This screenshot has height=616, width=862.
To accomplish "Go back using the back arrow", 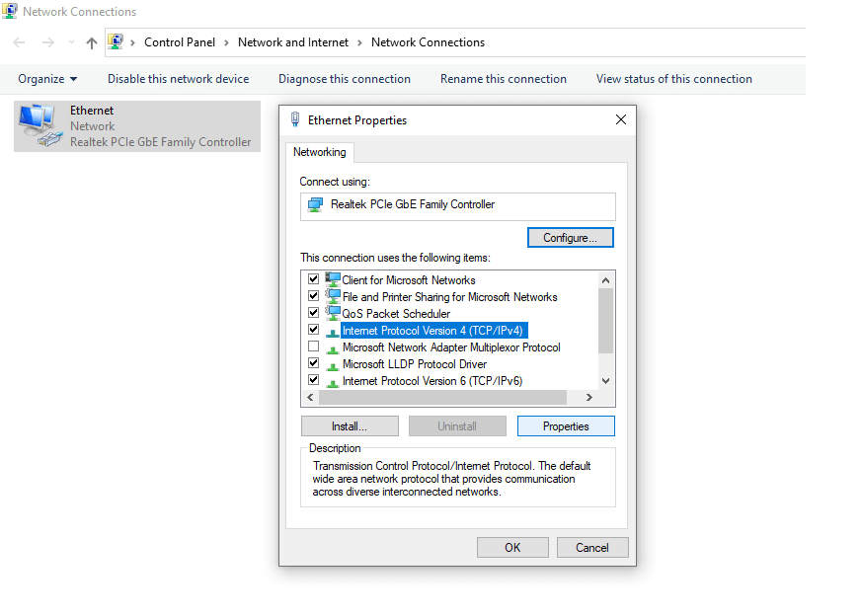I will pos(19,42).
